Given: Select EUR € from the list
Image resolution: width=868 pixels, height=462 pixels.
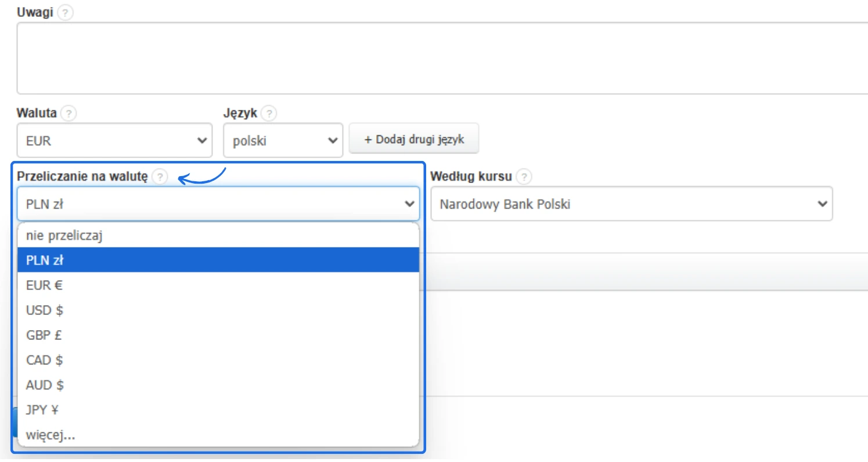Looking at the screenshot, I should [218, 285].
